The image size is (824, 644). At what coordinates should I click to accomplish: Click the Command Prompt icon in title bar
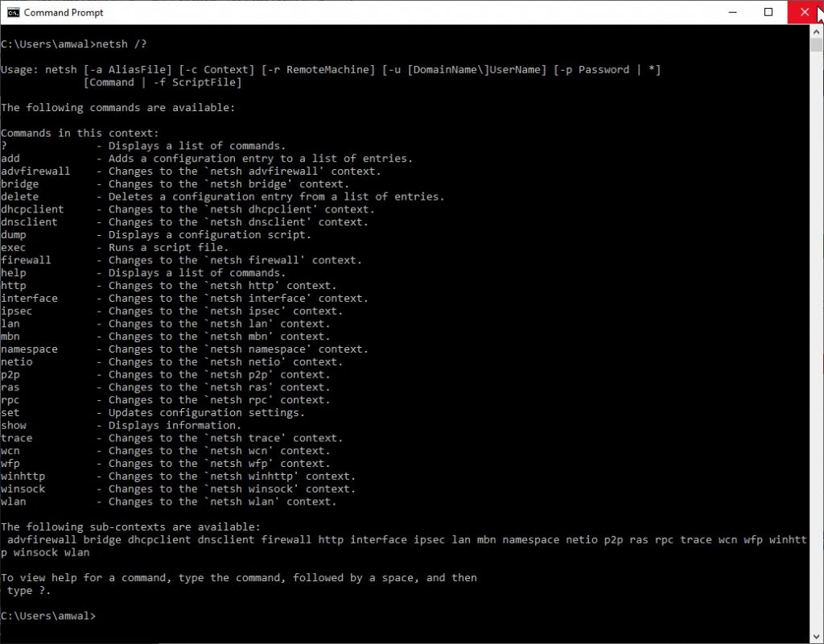coord(13,12)
